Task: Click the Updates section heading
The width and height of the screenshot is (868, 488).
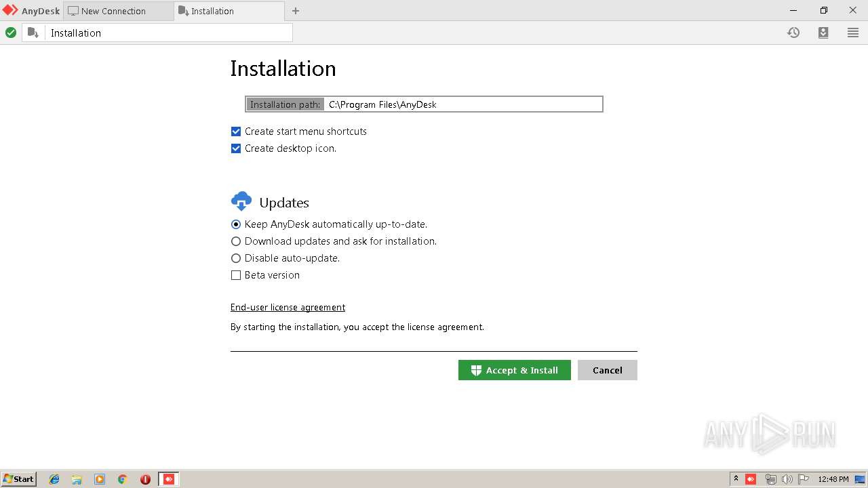Action: pyautogui.click(x=284, y=203)
